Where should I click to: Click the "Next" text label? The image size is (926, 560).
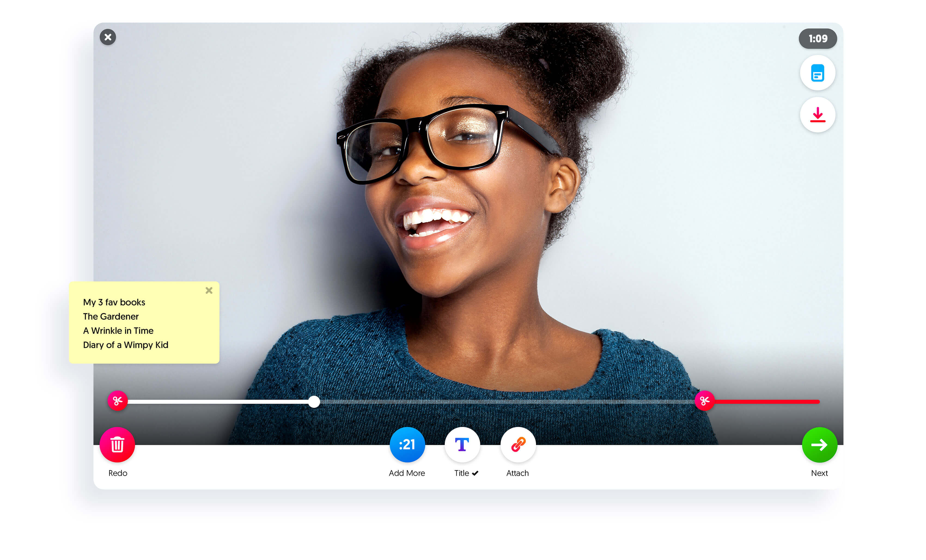819,473
